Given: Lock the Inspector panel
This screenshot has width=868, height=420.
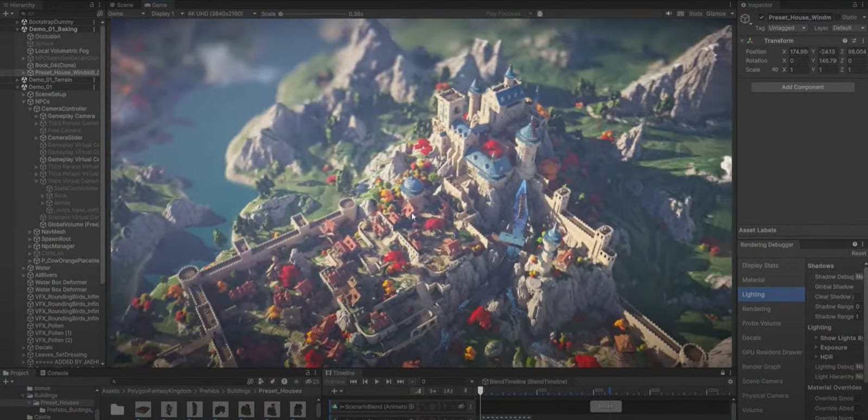Looking at the screenshot, I should tap(855, 5).
